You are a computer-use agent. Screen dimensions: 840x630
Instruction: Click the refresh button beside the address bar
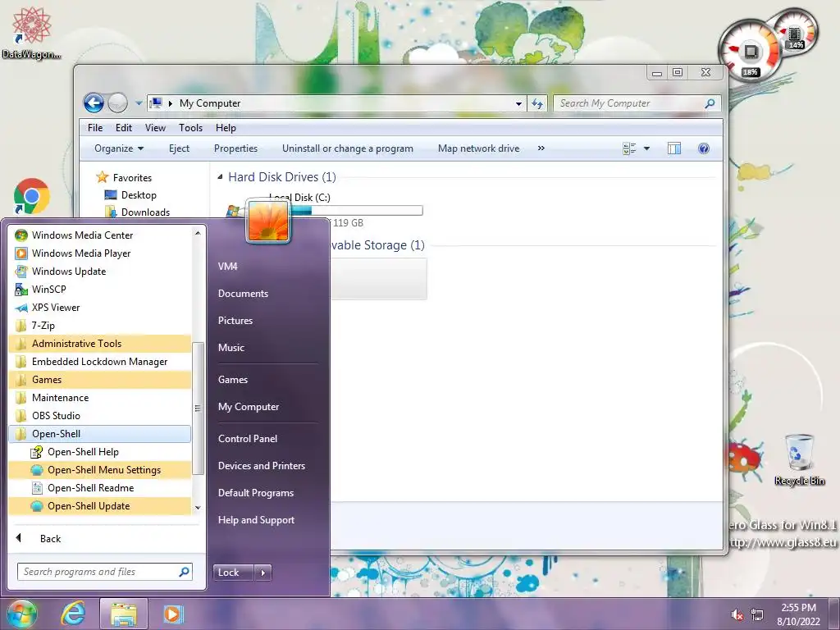[536, 103]
